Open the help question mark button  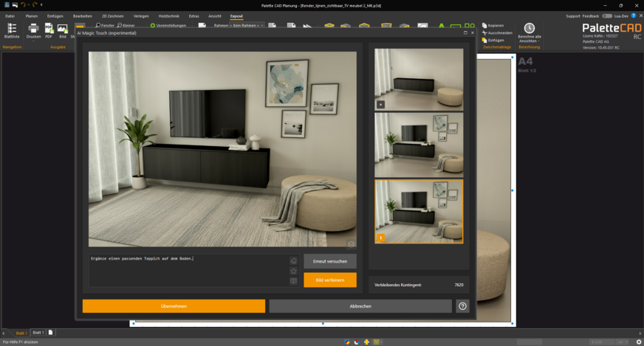tap(462, 306)
